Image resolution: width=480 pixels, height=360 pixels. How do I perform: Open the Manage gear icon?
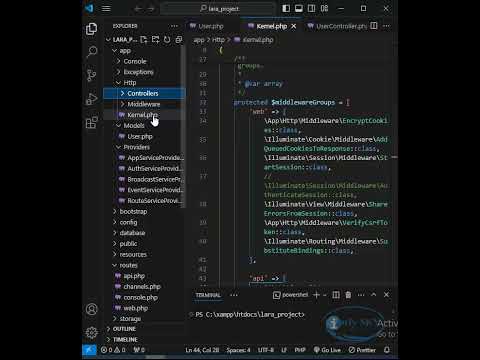point(91,332)
